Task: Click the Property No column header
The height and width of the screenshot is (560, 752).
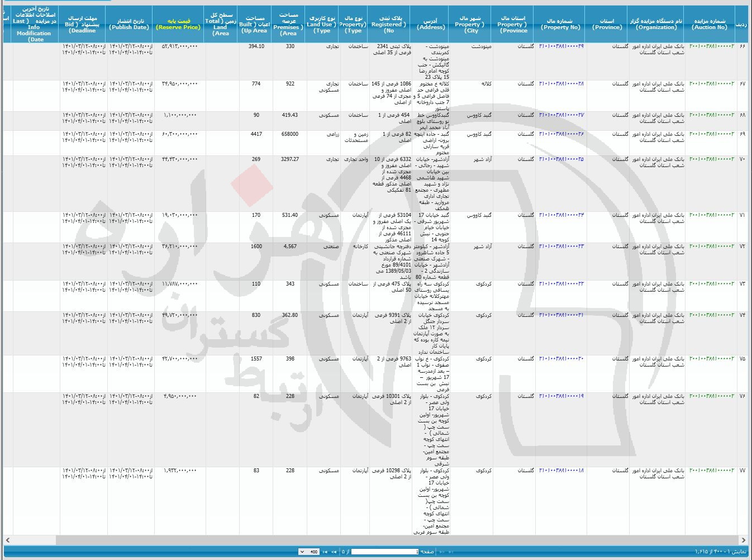Action: coord(560,24)
